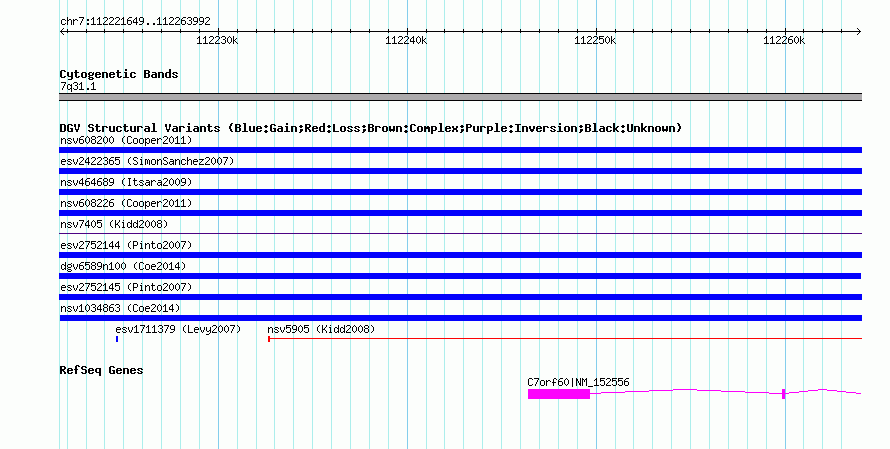Open the C7orf60|NM_152556 gene label

coord(578,383)
